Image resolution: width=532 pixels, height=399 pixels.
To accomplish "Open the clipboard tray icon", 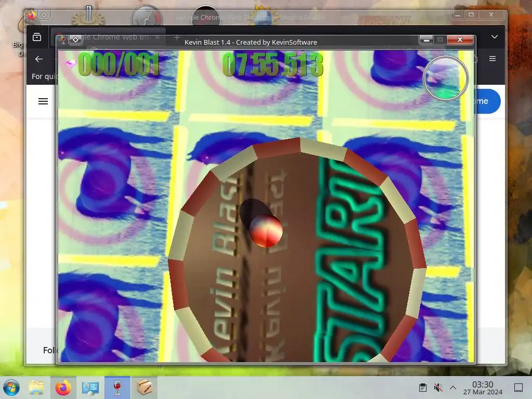I will 423,388.
